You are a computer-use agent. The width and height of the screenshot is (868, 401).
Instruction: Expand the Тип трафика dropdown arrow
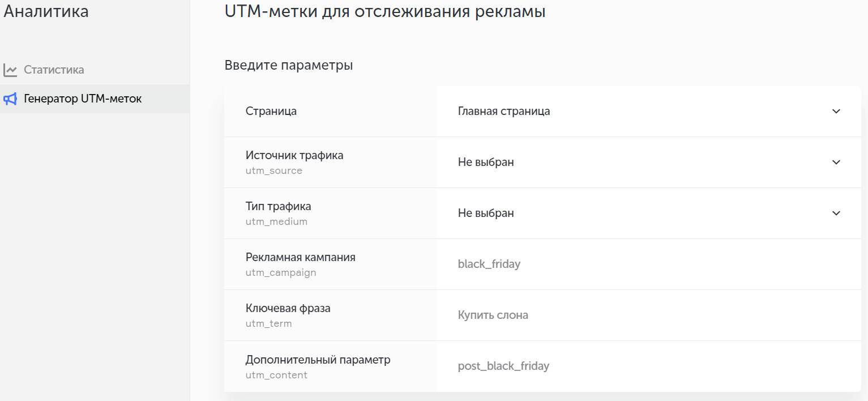coord(836,214)
